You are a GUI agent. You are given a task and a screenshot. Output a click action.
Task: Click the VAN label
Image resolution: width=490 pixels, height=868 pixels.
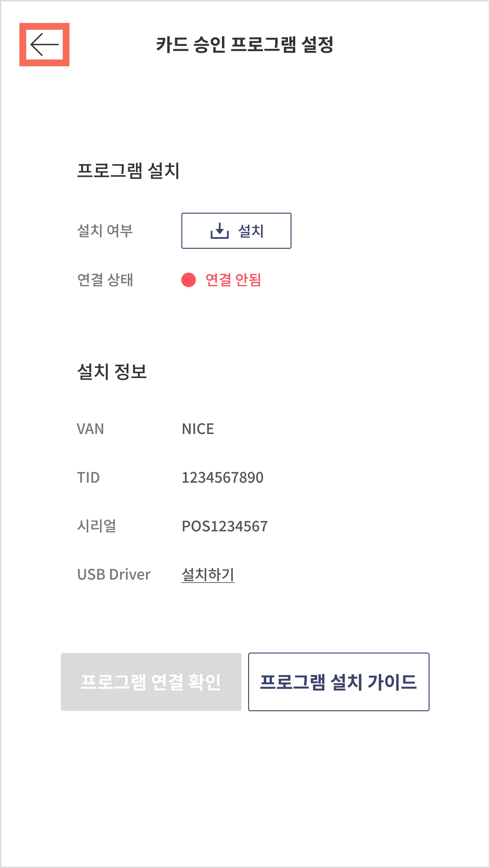90,429
